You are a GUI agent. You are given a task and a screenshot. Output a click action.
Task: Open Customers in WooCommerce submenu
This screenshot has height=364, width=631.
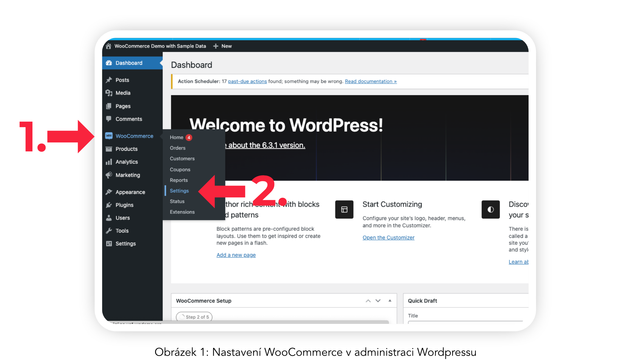[182, 159]
